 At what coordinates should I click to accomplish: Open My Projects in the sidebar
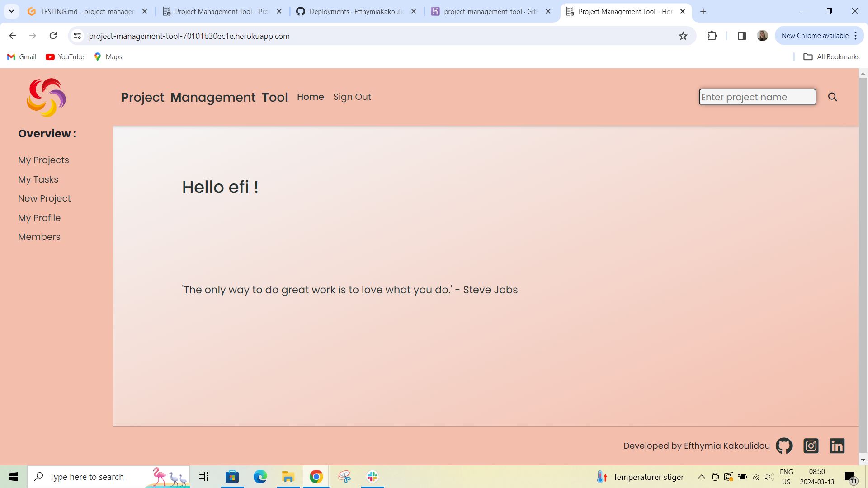[43, 160]
